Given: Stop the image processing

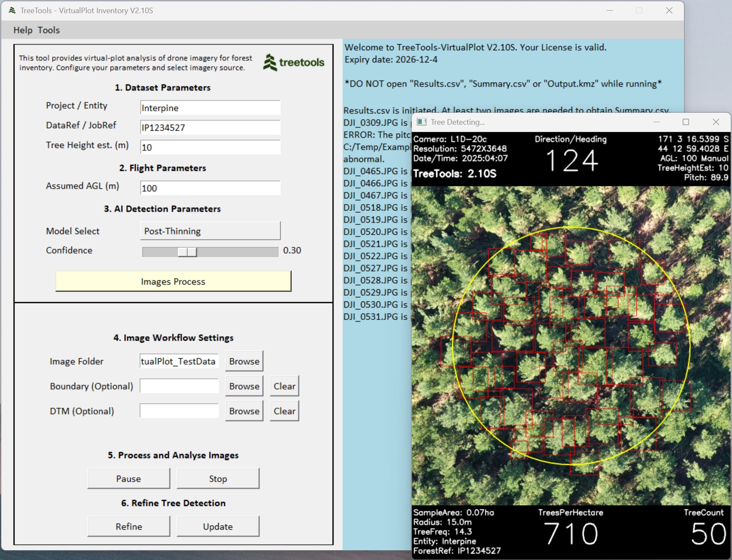Looking at the screenshot, I should (x=218, y=479).
